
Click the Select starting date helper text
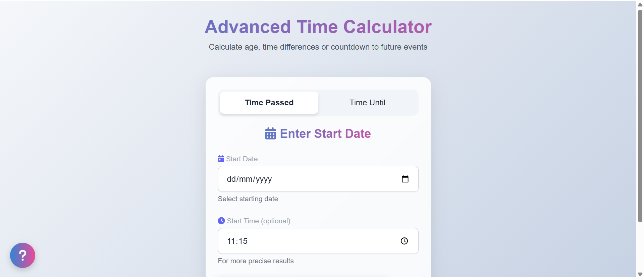(248, 199)
